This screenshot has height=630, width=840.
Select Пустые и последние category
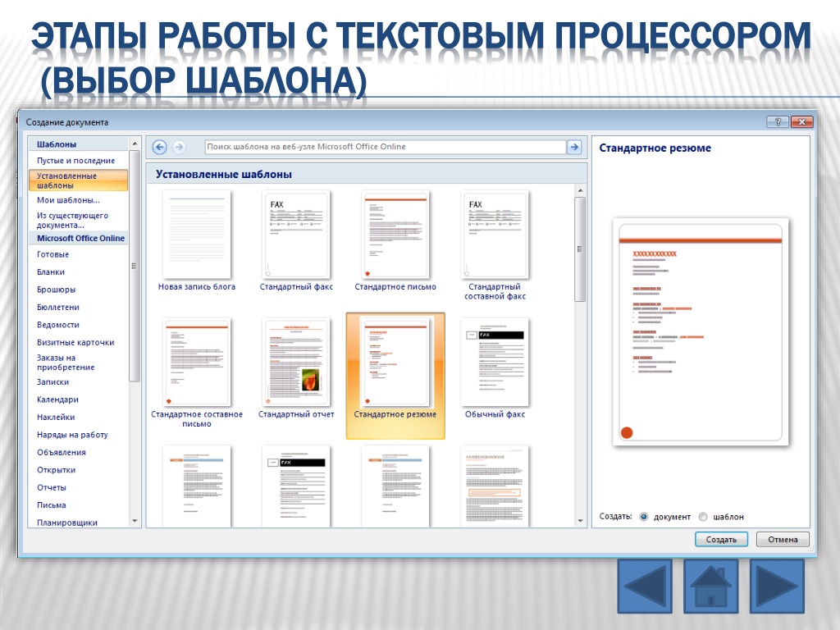click(78, 161)
